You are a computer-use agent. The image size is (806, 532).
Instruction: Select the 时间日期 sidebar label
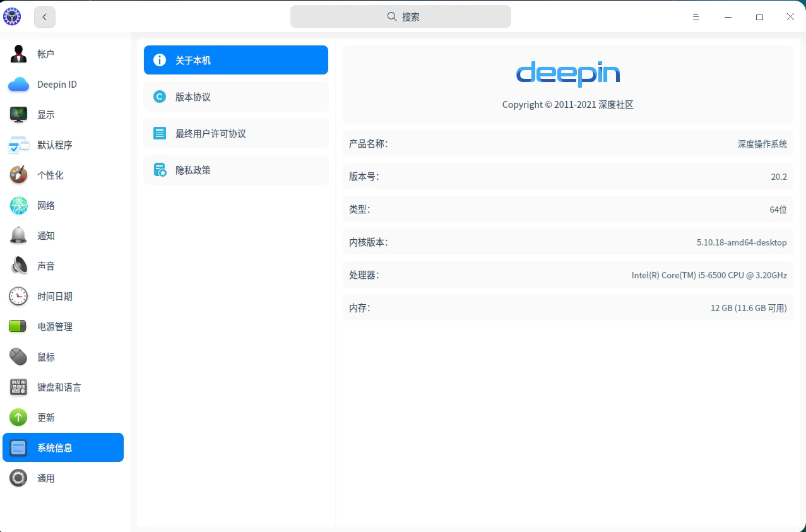click(55, 297)
